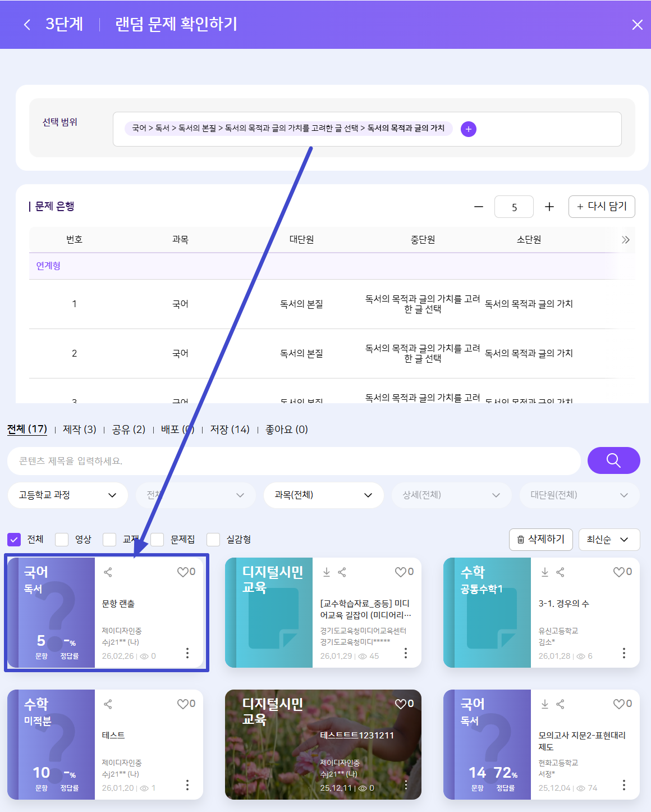Expand table columns with double chevron icon
This screenshot has height=812, width=651.
(626, 240)
